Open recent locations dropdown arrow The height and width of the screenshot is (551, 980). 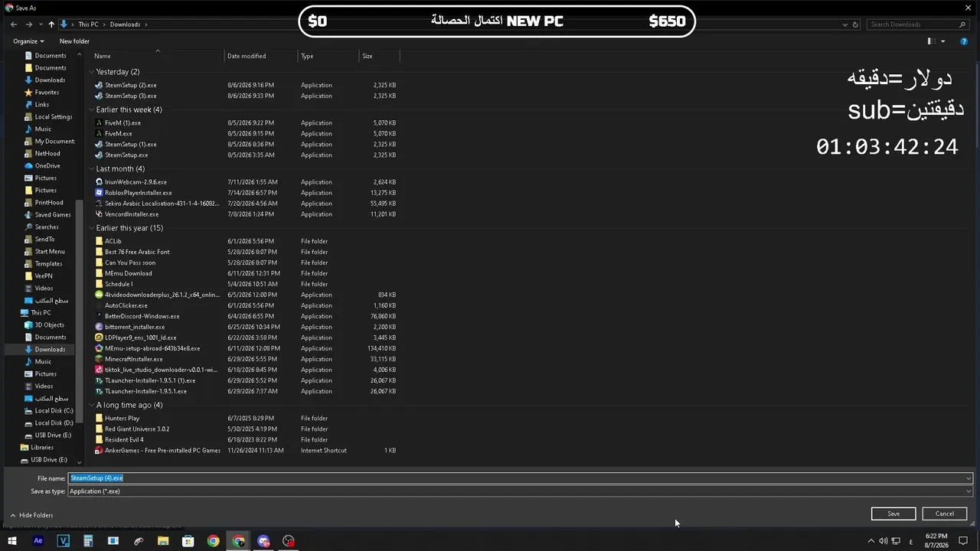click(40, 24)
